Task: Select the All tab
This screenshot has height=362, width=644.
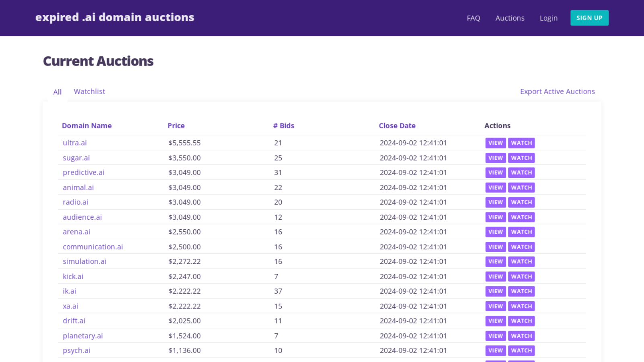Action: (58, 92)
